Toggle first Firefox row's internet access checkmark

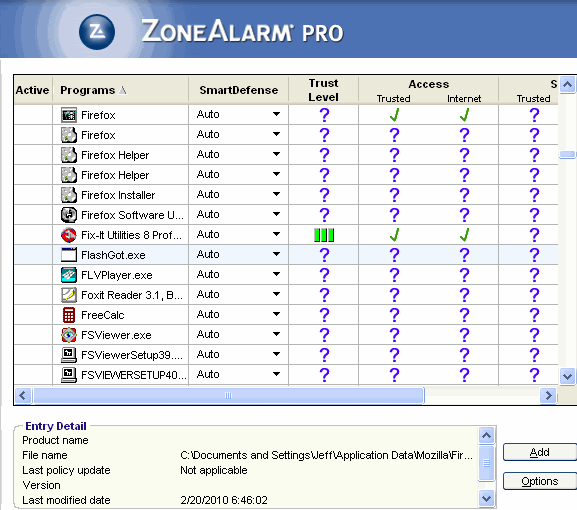(x=464, y=115)
